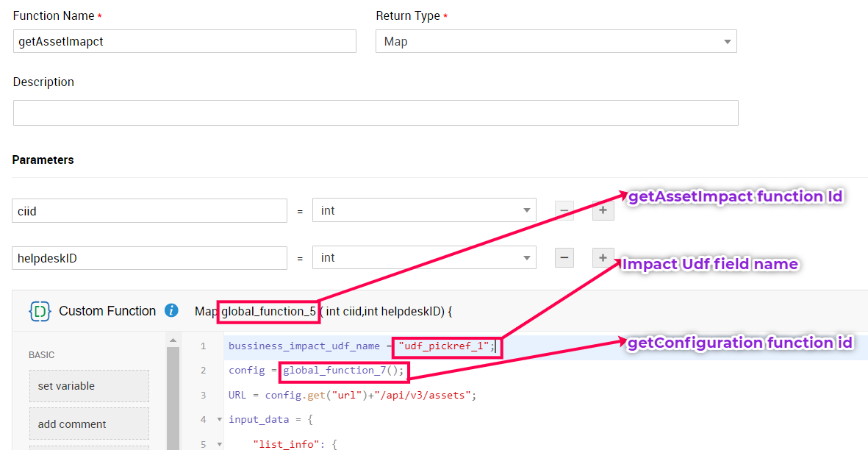Open the Return Type dropdown showing Map

pyautogui.click(x=556, y=42)
